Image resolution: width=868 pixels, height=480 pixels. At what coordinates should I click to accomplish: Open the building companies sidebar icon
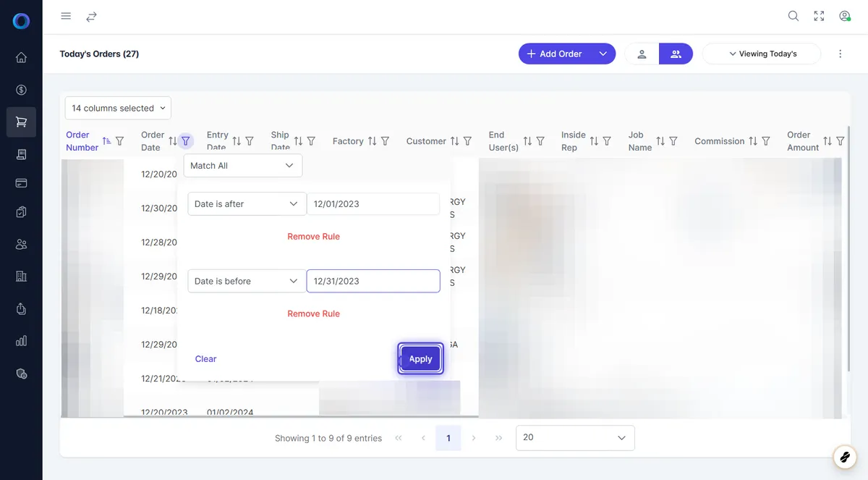click(21, 276)
